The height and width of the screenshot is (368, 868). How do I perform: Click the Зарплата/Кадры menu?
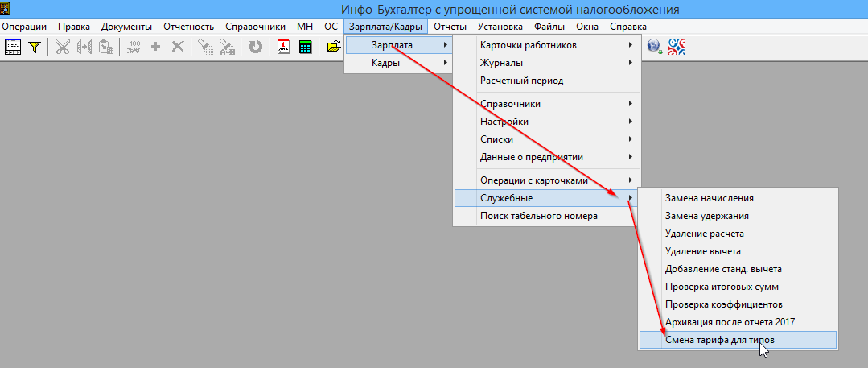click(x=386, y=27)
